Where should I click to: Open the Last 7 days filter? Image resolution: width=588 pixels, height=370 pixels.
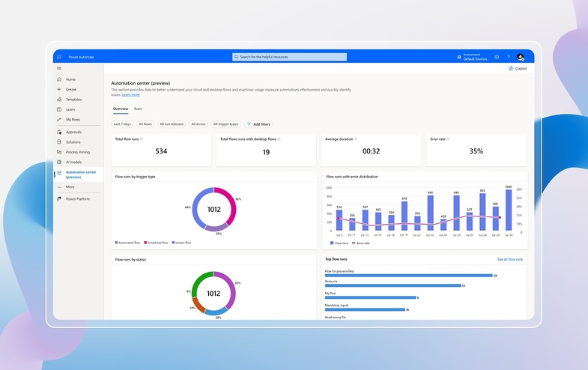click(122, 124)
